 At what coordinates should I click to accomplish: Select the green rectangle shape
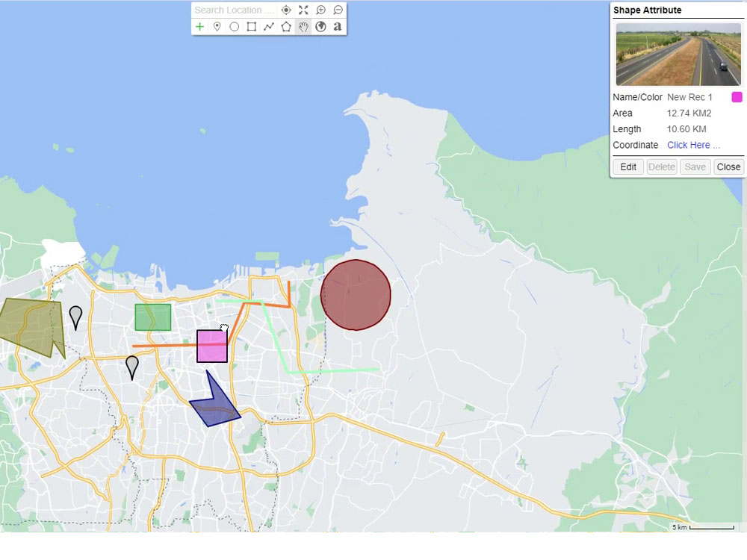pos(153,317)
